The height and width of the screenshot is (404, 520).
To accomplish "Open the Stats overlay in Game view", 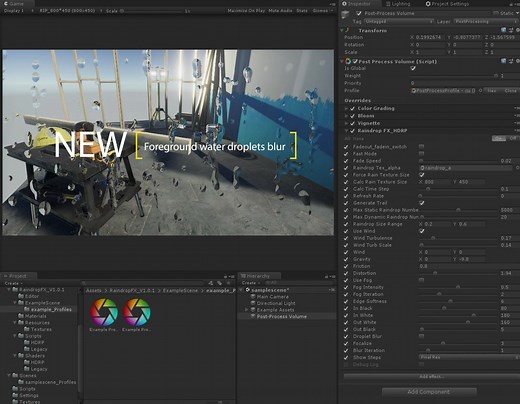I will coord(302,11).
